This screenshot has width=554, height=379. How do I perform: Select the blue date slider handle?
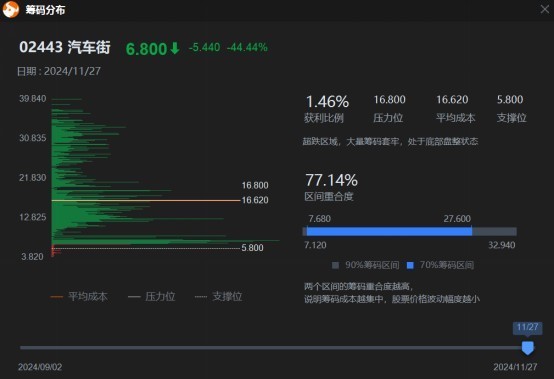[528, 348]
